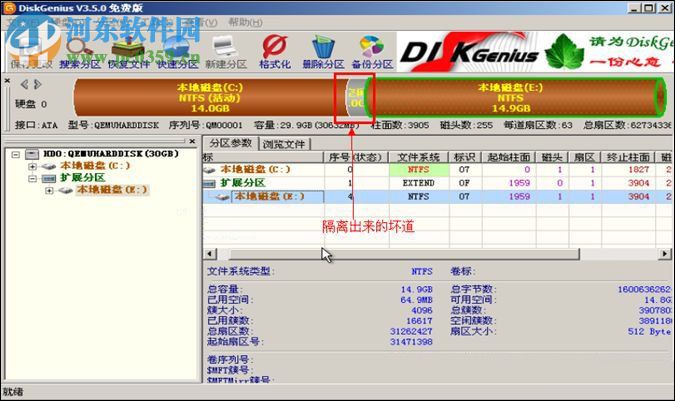
Task: Click the 请为DiskGenius 一份心意 banner link
Action: (630, 52)
